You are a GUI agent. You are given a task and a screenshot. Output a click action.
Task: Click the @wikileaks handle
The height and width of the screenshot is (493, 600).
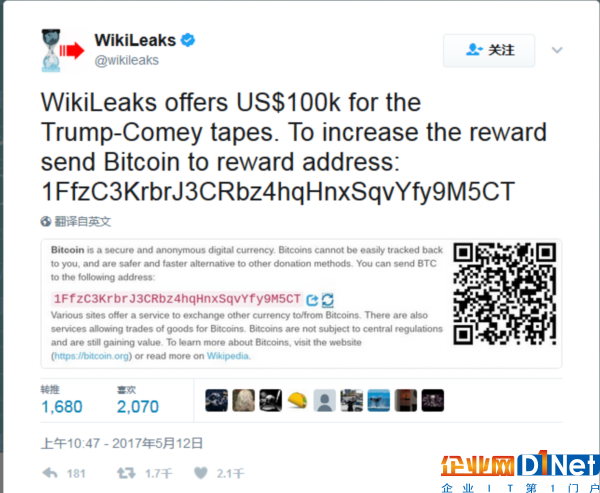point(127,60)
